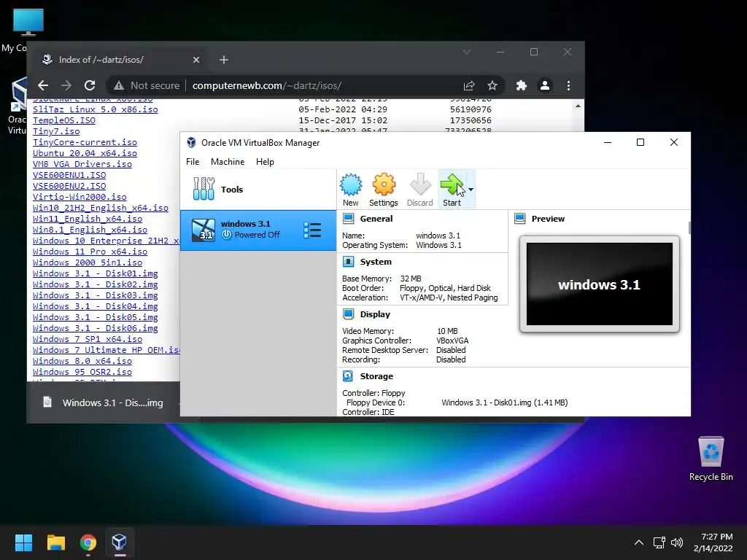The image size is (747, 560).
Task: Show hidden system tray icons
Action: tap(639, 542)
